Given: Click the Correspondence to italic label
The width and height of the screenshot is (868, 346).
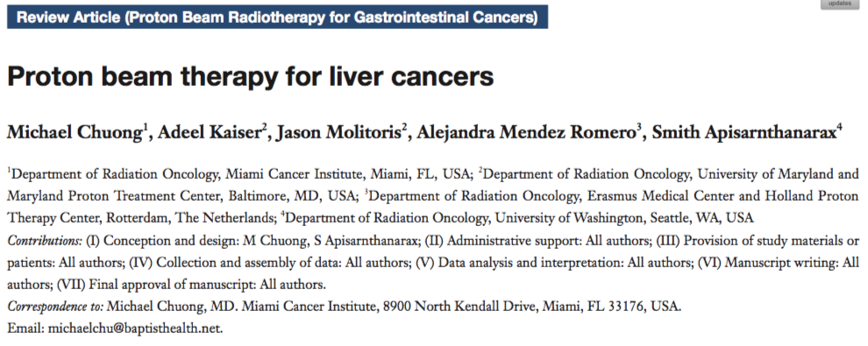Looking at the screenshot, I should tap(55, 307).
